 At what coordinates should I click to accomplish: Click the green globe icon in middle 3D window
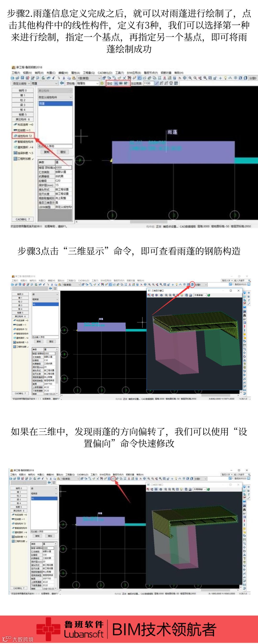pos(209,295)
